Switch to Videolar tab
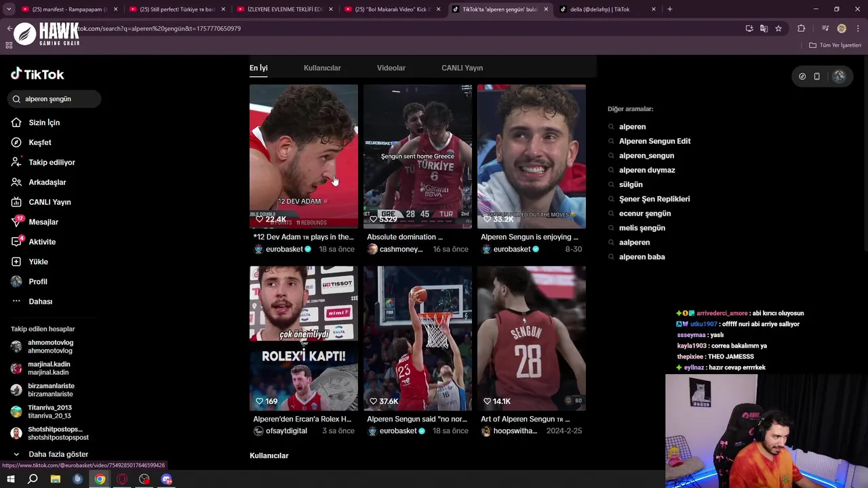 [391, 68]
